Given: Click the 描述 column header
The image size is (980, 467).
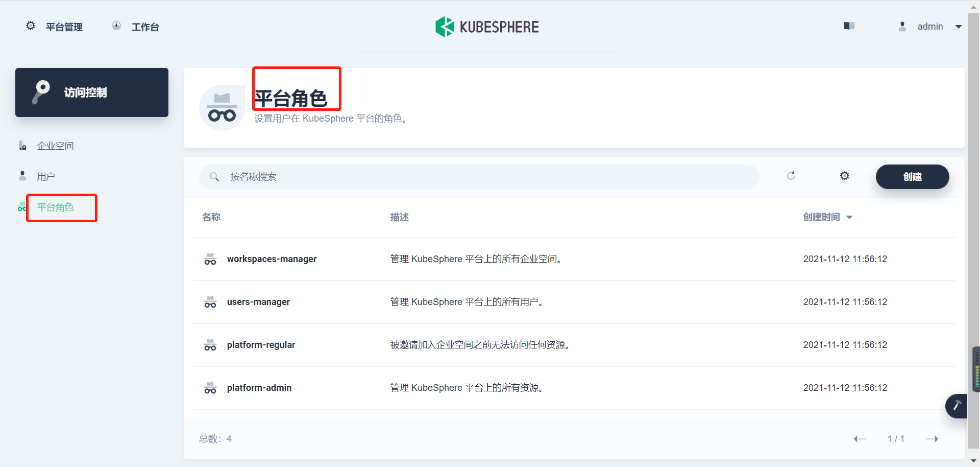Looking at the screenshot, I should [400, 218].
